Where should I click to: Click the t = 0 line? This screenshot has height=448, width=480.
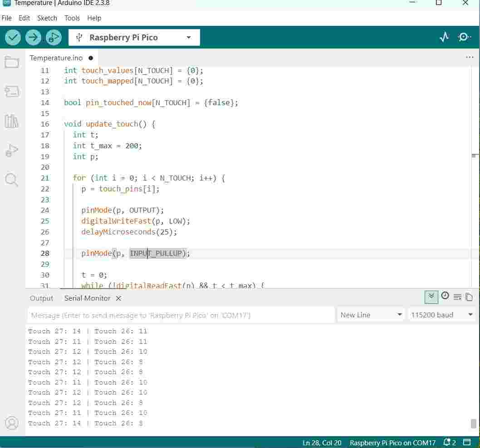94,275
